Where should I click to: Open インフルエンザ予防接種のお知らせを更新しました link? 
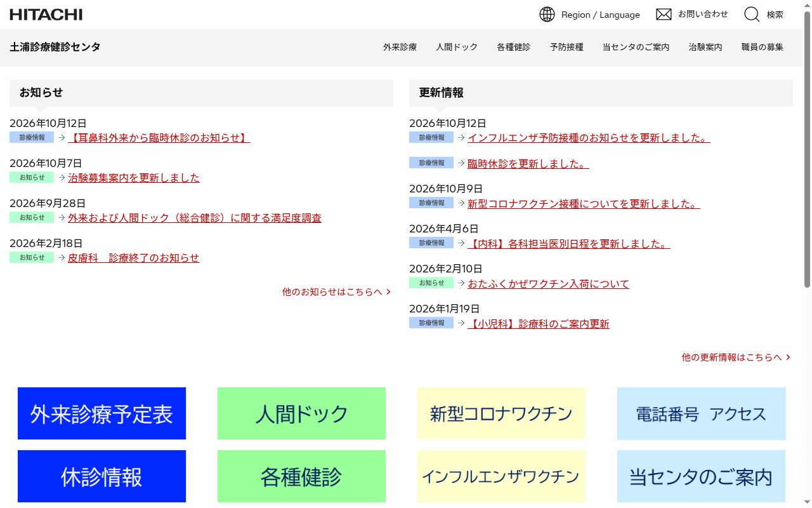click(589, 138)
